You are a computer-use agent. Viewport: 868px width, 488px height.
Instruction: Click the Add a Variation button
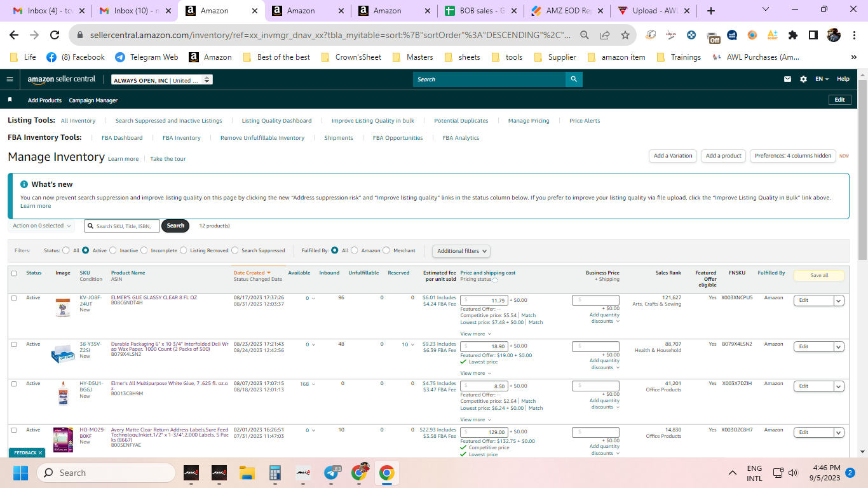pos(673,156)
